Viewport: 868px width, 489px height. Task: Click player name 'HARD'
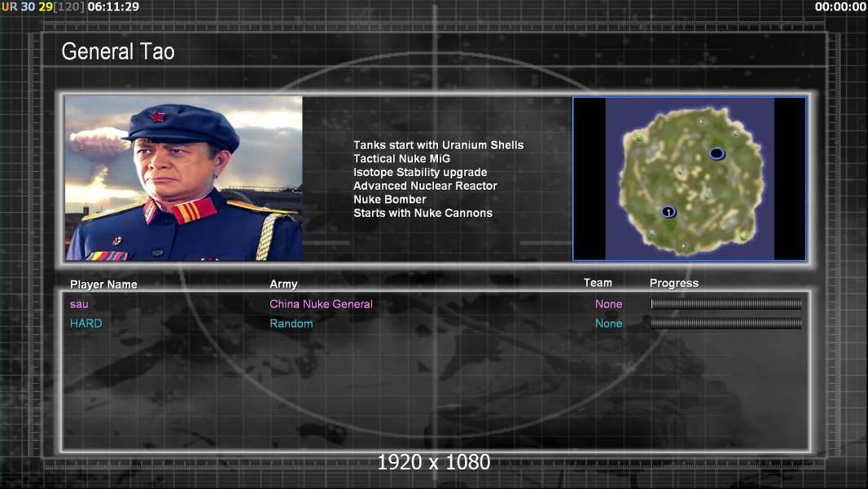85,324
